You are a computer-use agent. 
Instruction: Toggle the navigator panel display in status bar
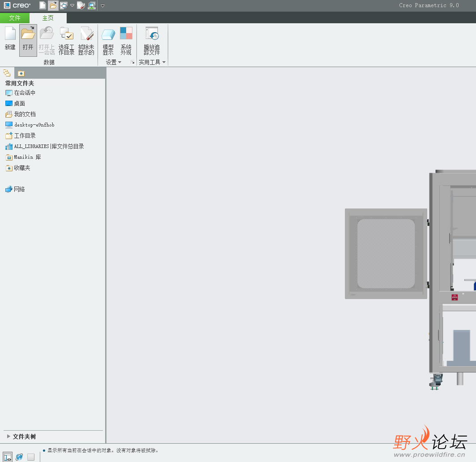click(x=8, y=457)
